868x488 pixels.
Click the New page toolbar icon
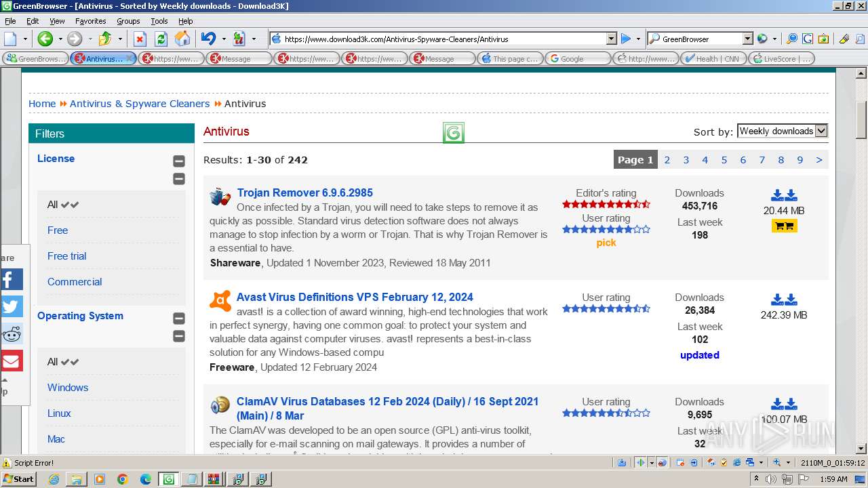click(11, 39)
